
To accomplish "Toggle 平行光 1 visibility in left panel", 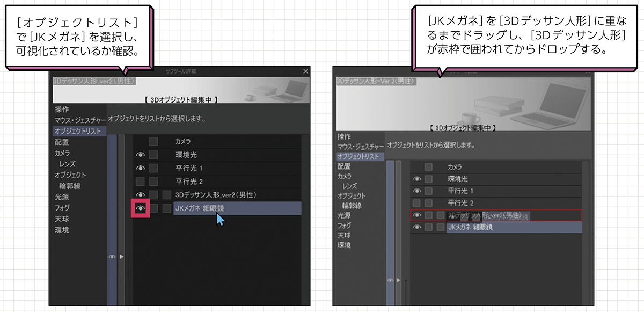I will 140,168.
